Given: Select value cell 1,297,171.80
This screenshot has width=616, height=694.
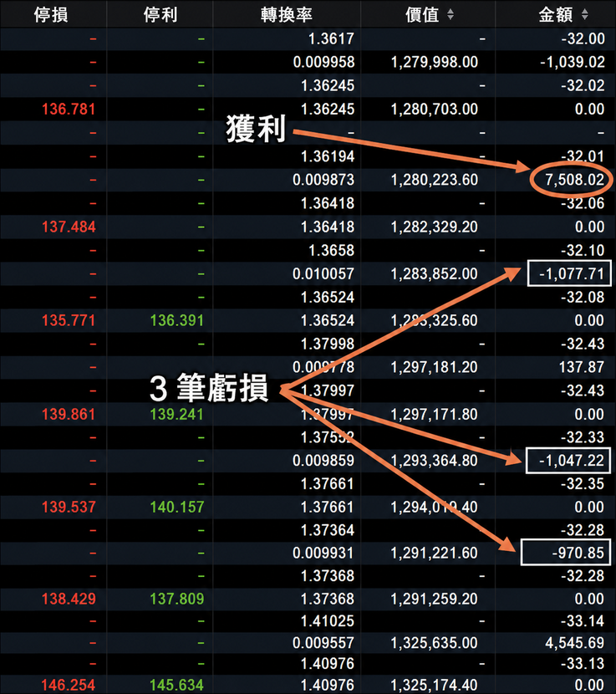Looking at the screenshot, I should pos(435,414).
